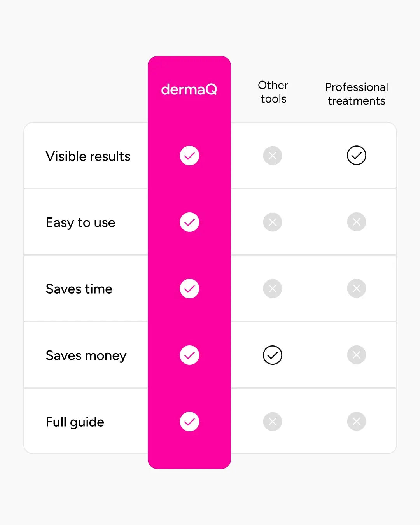The width and height of the screenshot is (420, 525).
Task: Click Professional treatments checkmark for Visible results
Action: coord(357,156)
